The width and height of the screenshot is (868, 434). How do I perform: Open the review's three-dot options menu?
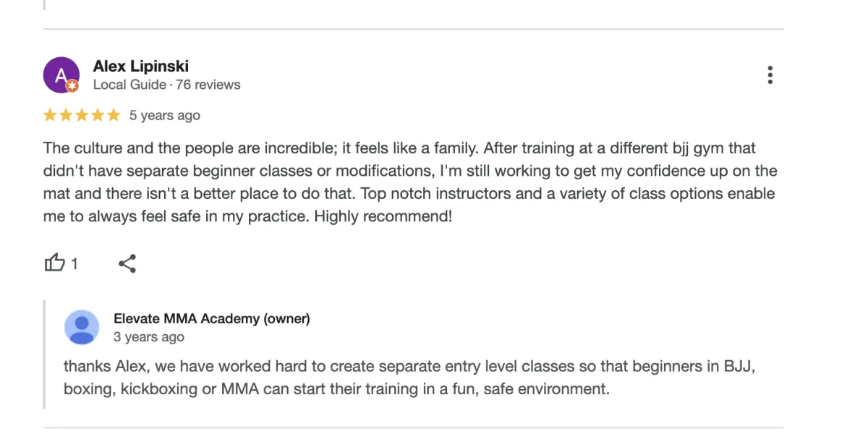[x=770, y=75]
